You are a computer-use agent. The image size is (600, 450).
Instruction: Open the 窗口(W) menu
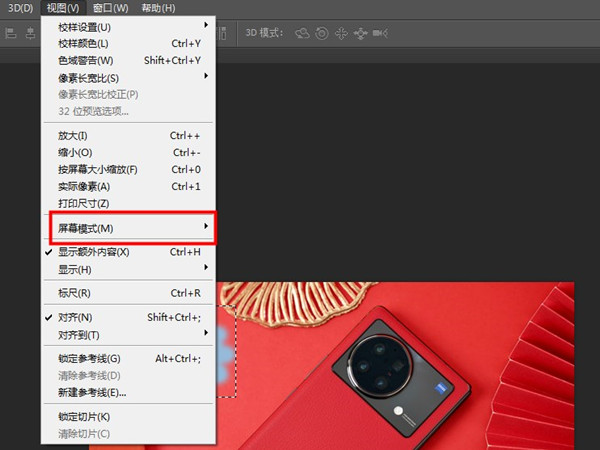pyautogui.click(x=111, y=8)
